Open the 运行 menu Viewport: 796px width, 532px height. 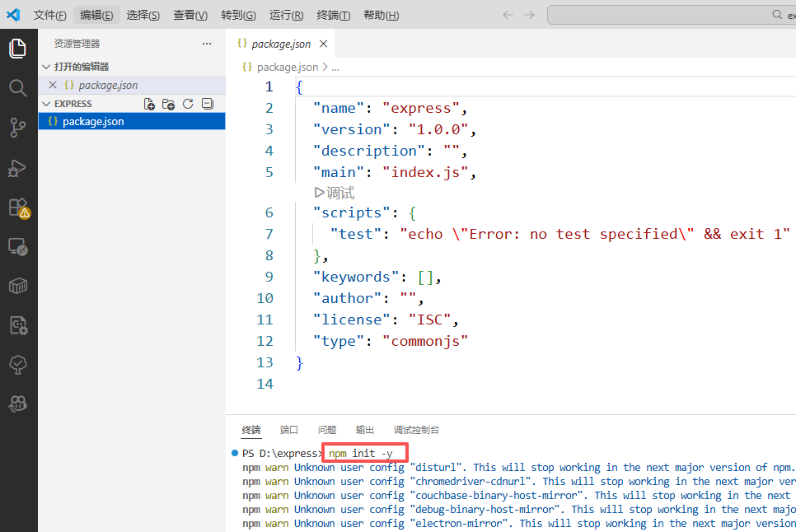pyautogui.click(x=286, y=16)
